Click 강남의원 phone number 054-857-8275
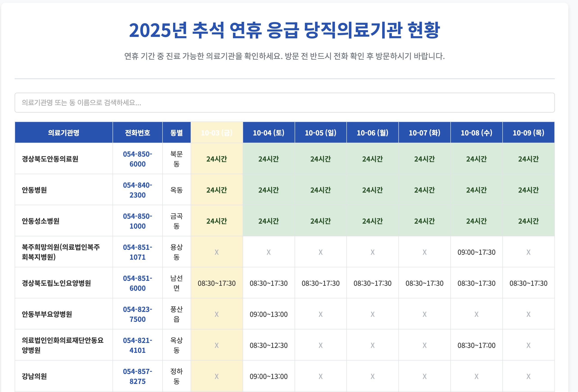Viewport: 578px width, 392px height. tap(137, 376)
